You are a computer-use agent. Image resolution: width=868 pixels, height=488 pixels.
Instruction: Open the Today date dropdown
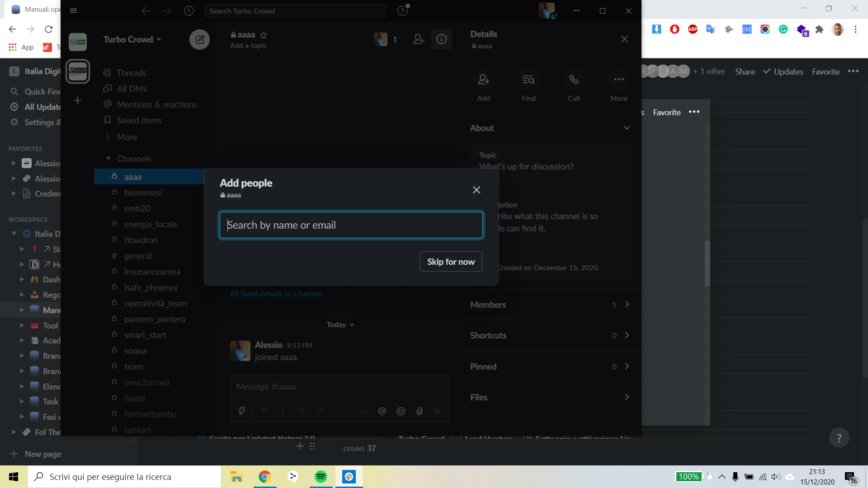(x=340, y=324)
